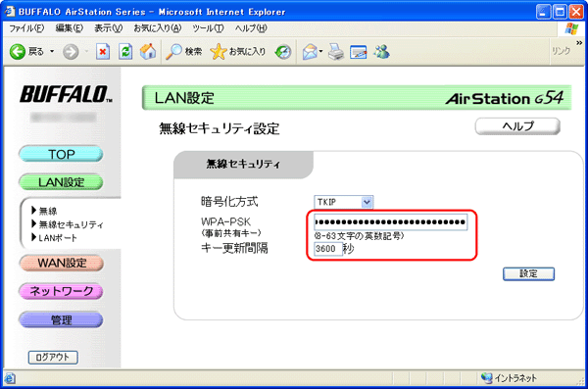Click the IE Back arrow icon

click(18, 52)
